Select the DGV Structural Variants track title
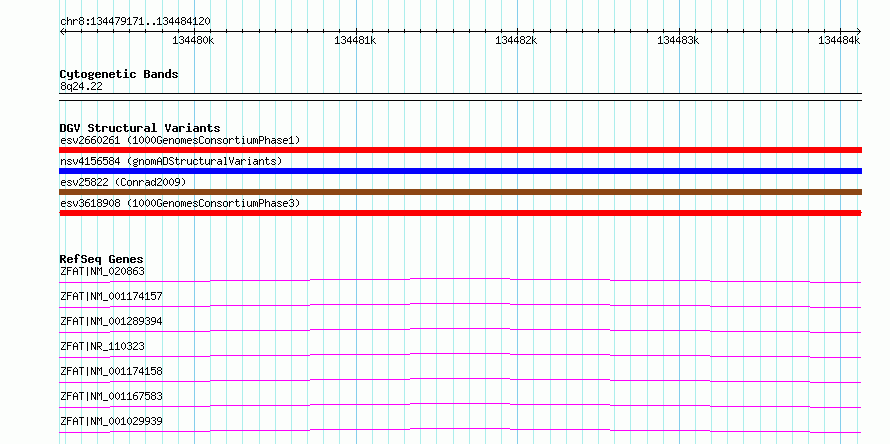 coord(140,128)
